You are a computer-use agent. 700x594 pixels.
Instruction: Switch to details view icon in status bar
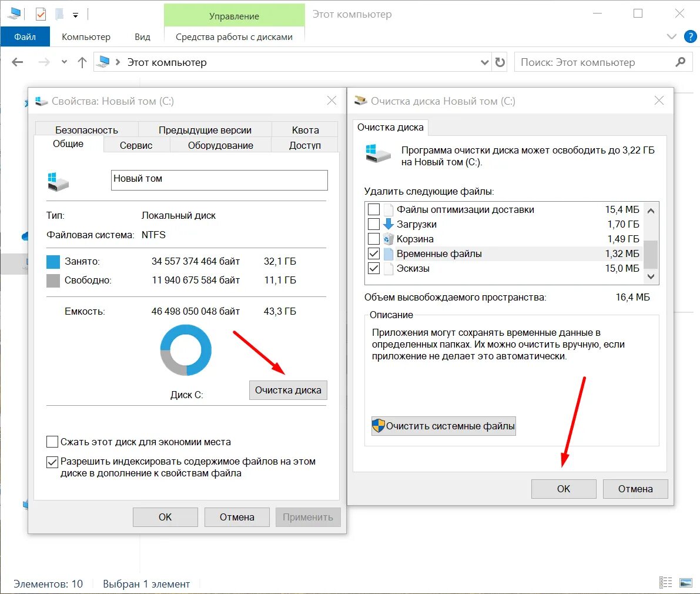(x=666, y=582)
